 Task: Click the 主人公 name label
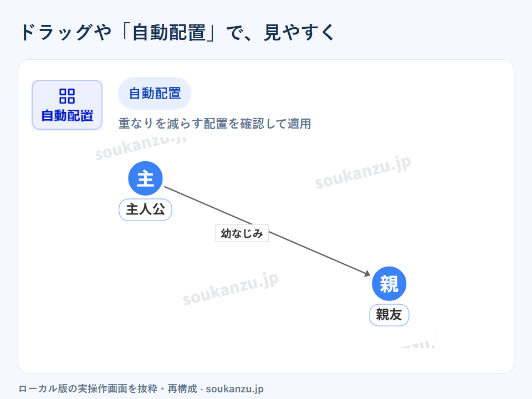tap(145, 209)
